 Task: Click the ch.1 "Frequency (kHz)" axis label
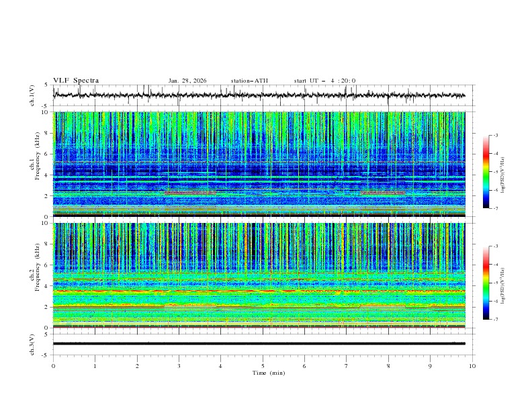coord(38,156)
